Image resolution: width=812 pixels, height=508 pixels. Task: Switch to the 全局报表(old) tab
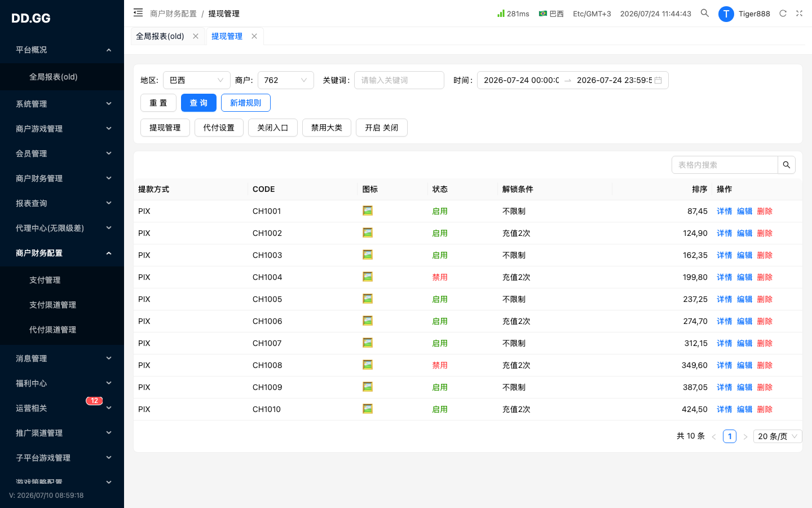click(x=160, y=36)
